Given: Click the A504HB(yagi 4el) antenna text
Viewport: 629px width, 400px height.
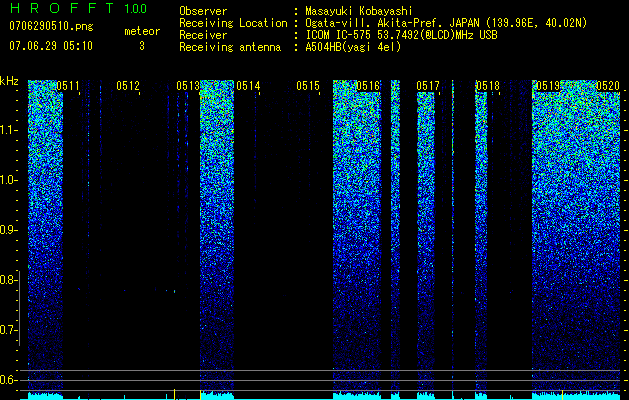Looking at the screenshot, I should (x=353, y=47).
